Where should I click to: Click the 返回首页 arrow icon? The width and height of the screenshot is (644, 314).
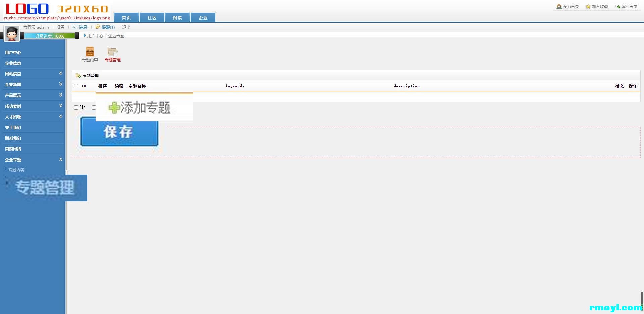coord(618,7)
